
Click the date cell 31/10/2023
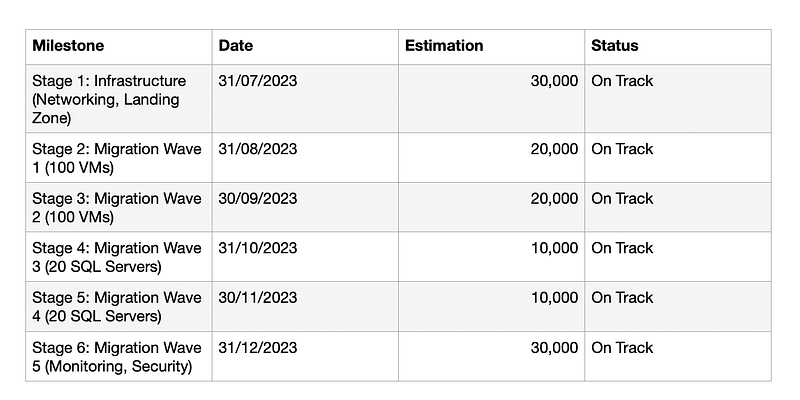[x=258, y=248]
